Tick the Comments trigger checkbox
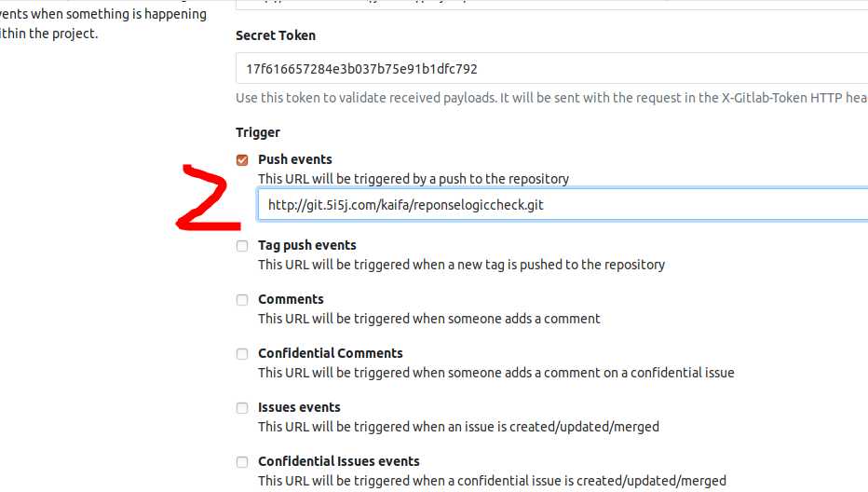 (242, 300)
